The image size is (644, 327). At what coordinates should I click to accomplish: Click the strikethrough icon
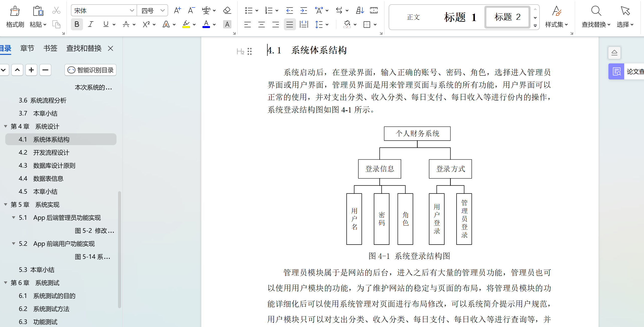tap(126, 24)
